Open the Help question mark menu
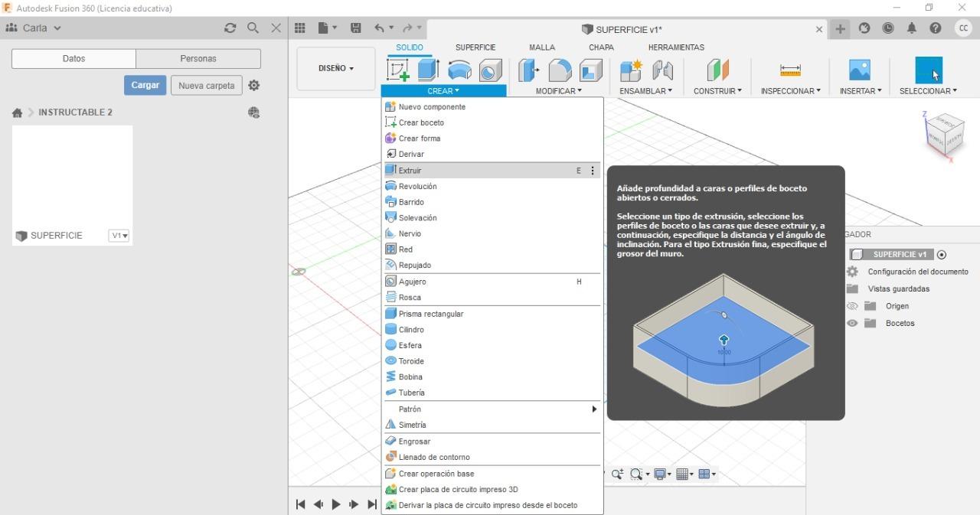 point(936,28)
